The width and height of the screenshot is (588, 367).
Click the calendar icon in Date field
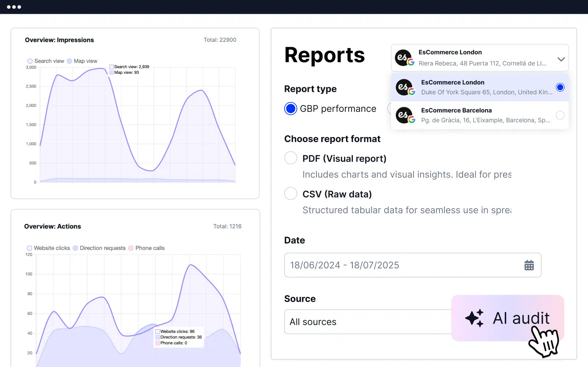coord(529,265)
